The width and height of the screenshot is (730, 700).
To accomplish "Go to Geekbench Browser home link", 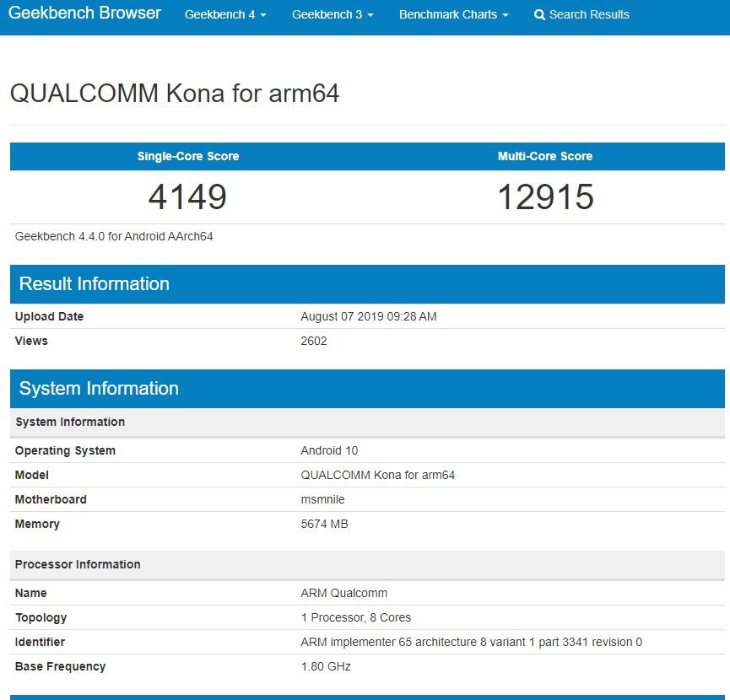I will click(x=84, y=13).
